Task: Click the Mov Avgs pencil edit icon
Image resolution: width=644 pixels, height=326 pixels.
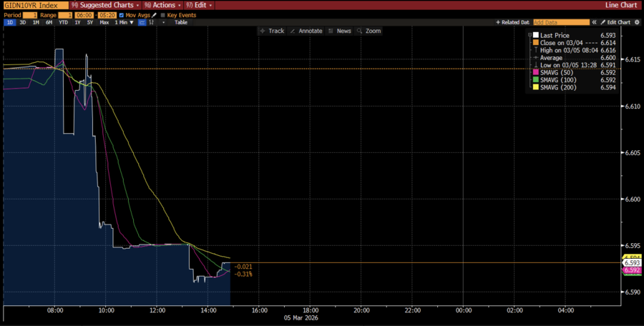Action: (x=154, y=14)
